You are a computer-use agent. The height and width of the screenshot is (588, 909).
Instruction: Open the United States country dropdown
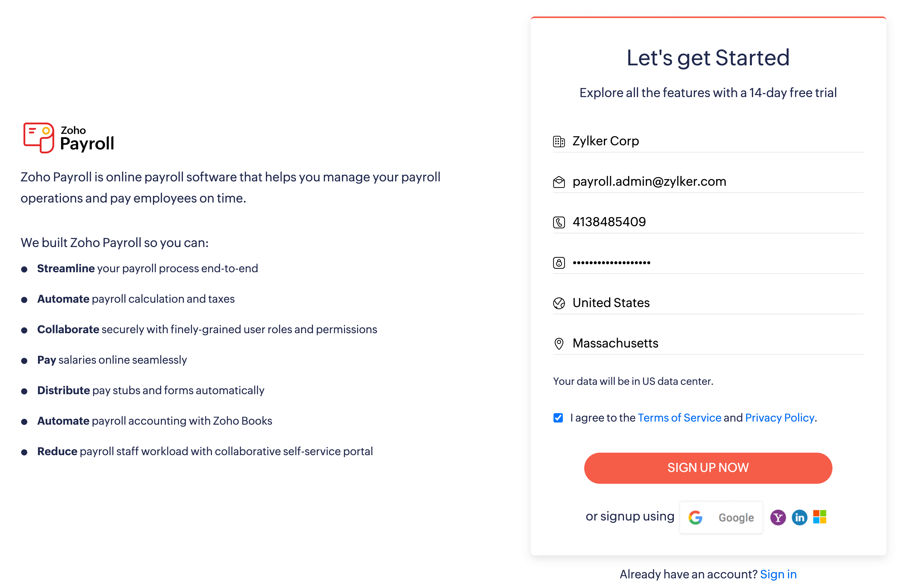pos(714,303)
